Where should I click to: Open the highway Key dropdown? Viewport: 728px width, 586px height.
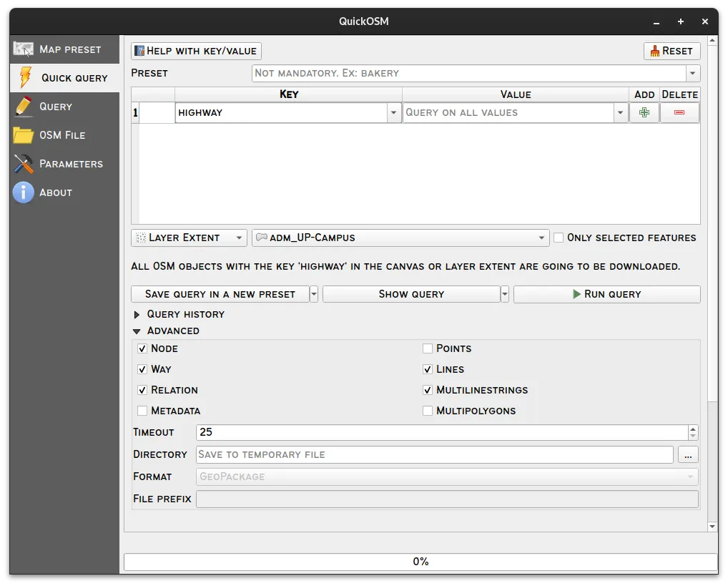point(394,112)
